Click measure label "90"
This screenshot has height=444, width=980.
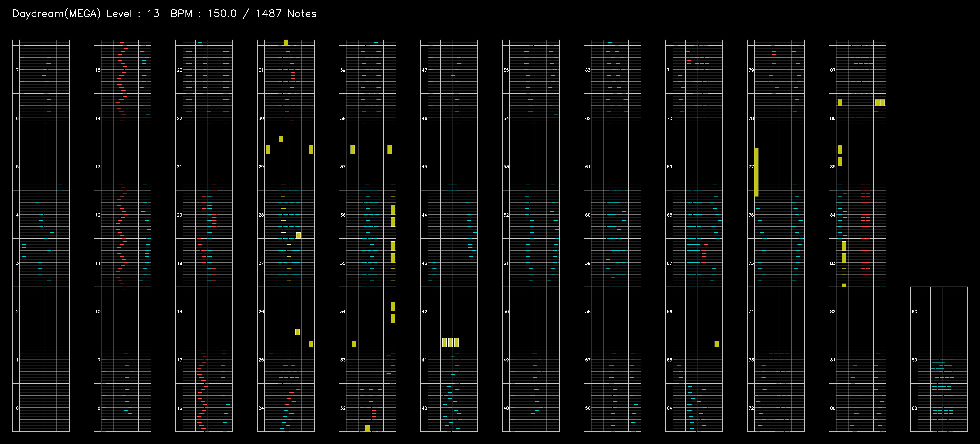915,311
